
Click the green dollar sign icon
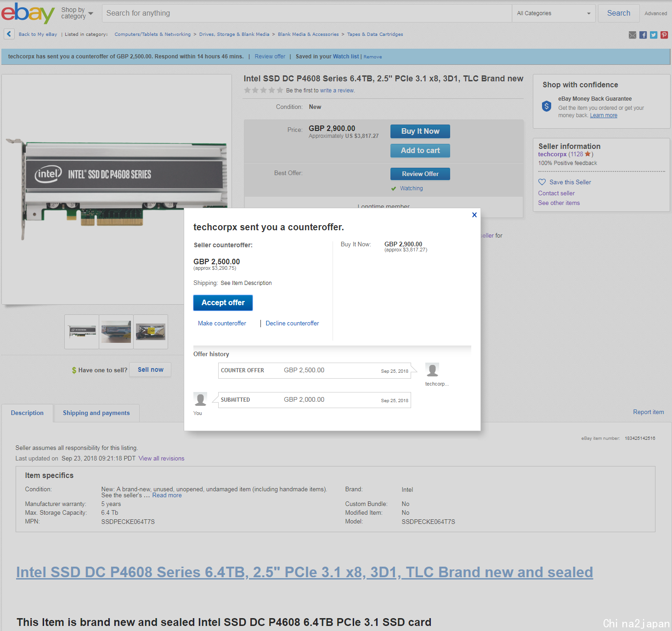pos(74,370)
